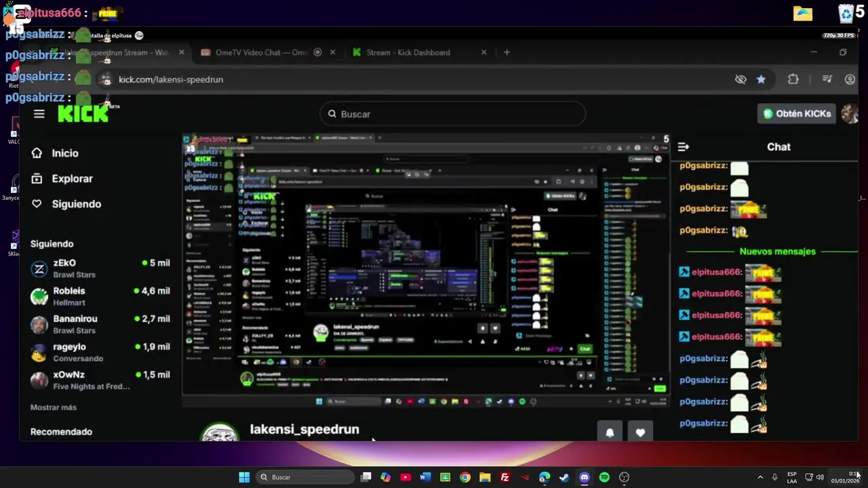Open the user profile avatar menu
Screen dimensions: 868x488
pos(849,114)
